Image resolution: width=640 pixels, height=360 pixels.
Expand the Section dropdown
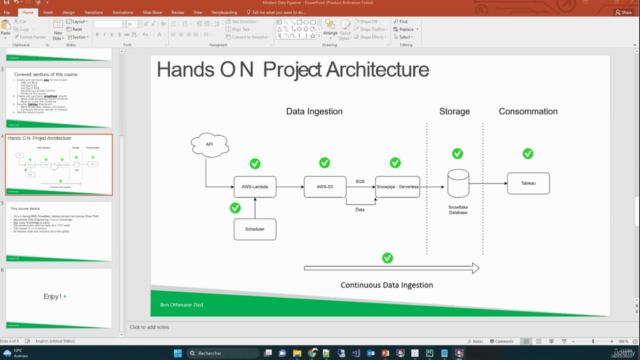coord(77,37)
